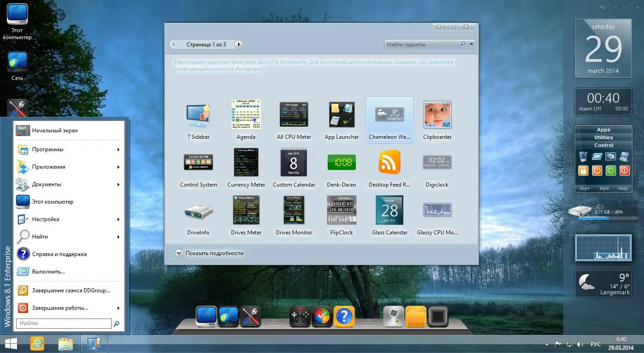
Task: Pick the App Launcher gadget
Action: pos(342,115)
